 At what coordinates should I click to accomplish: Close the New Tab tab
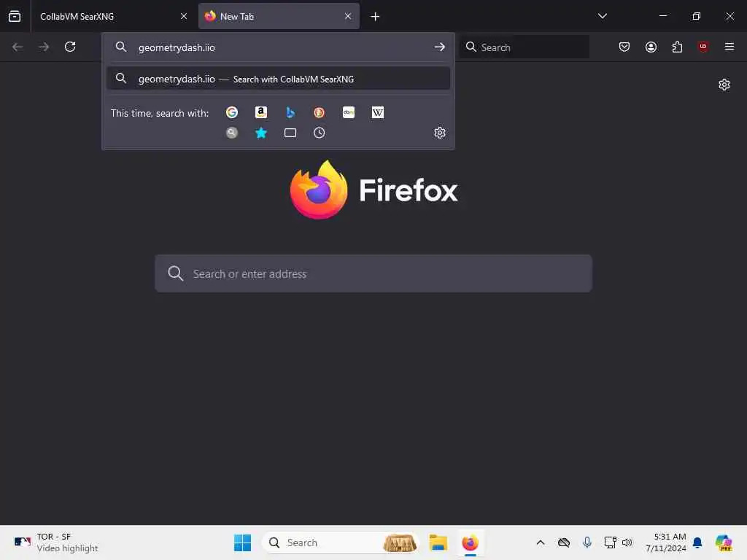pyautogui.click(x=348, y=16)
